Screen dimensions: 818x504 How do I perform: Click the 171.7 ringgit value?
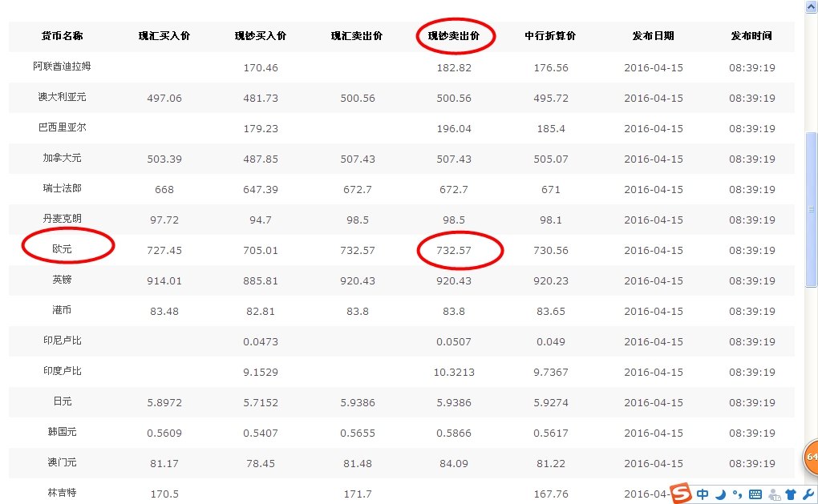click(x=358, y=494)
